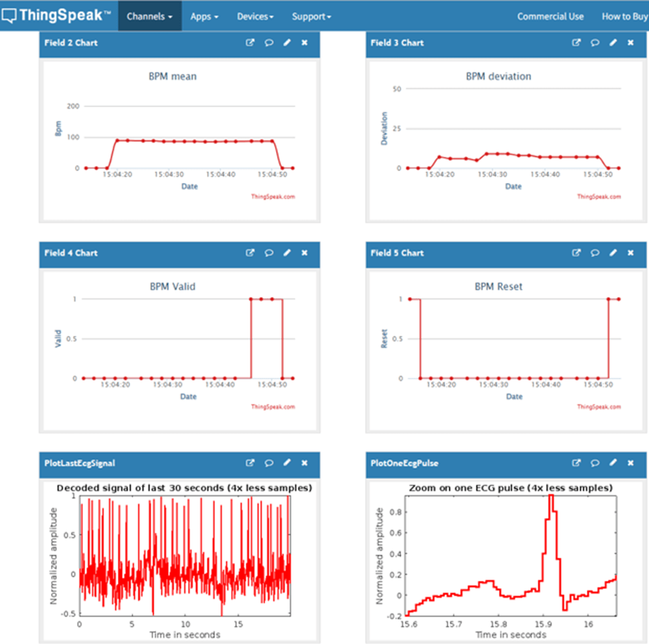Open Field 5 Chart in new window
The width and height of the screenshot is (649, 644).
tap(576, 253)
